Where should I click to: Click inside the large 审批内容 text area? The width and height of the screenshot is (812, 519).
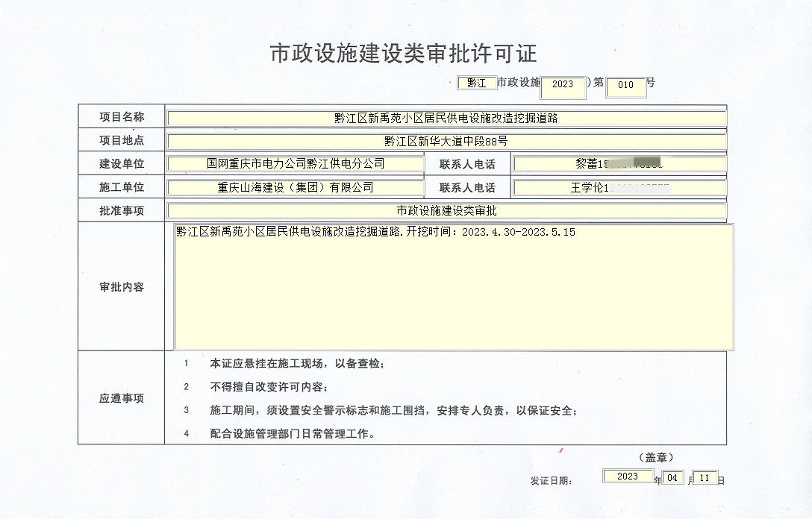454,286
